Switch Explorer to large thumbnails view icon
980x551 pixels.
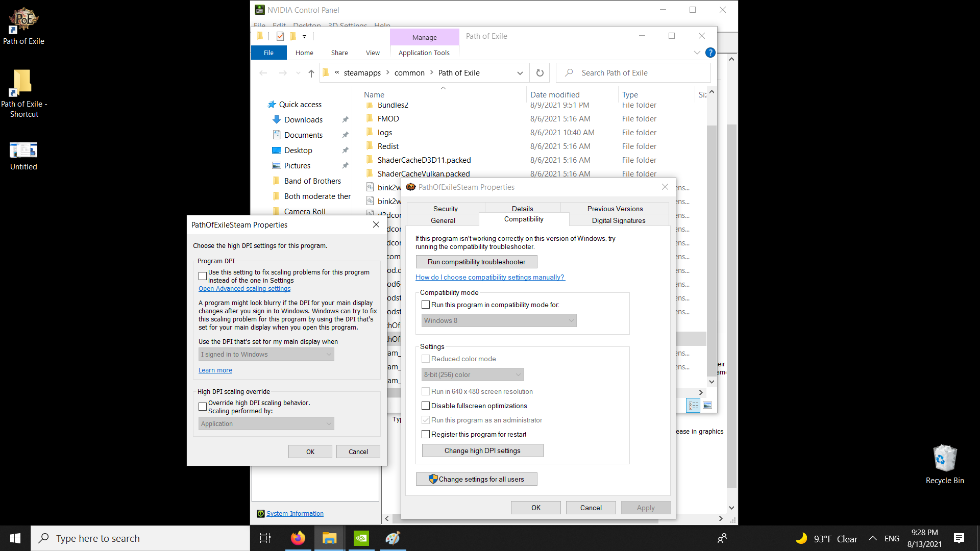(707, 406)
